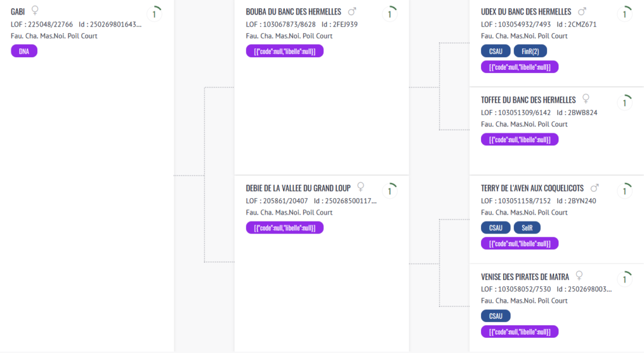Click the female symbol beside TOFFEE DU BANC DES HERMELLES
This screenshot has height=353, width=644.
[586, 99]
